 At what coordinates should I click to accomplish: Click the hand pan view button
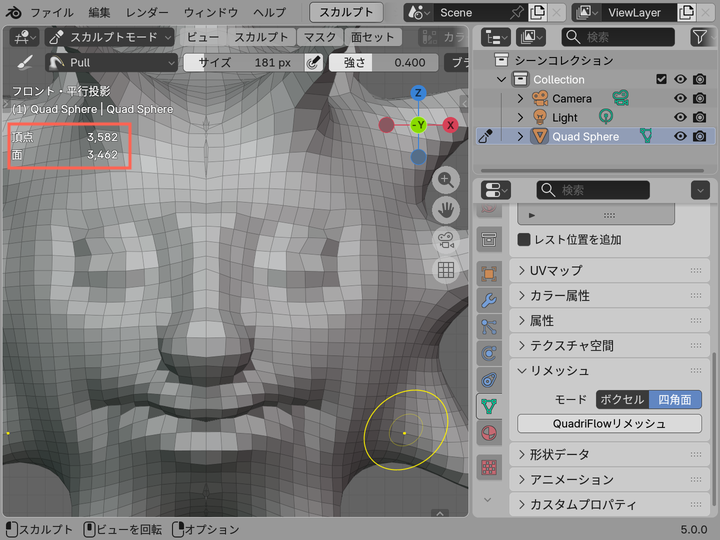click(x=445, y=210)
